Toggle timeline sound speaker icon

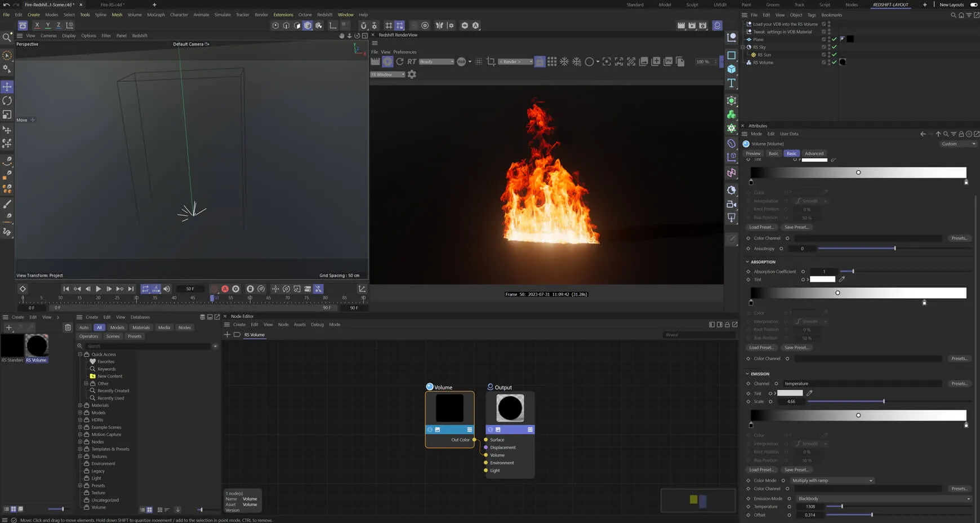[x=167, y=289]
